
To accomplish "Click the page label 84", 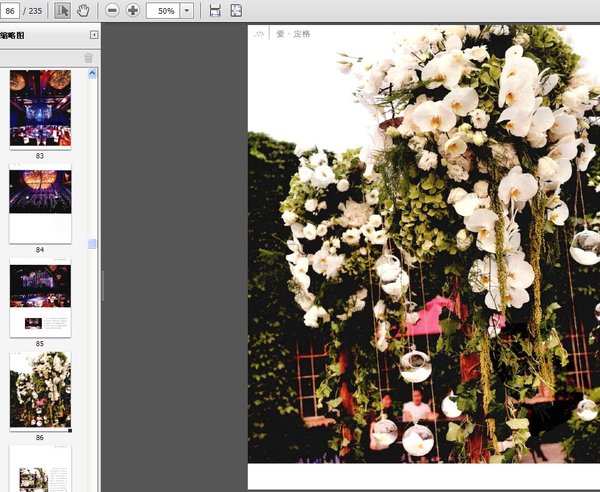I will (x=40, y=250).
